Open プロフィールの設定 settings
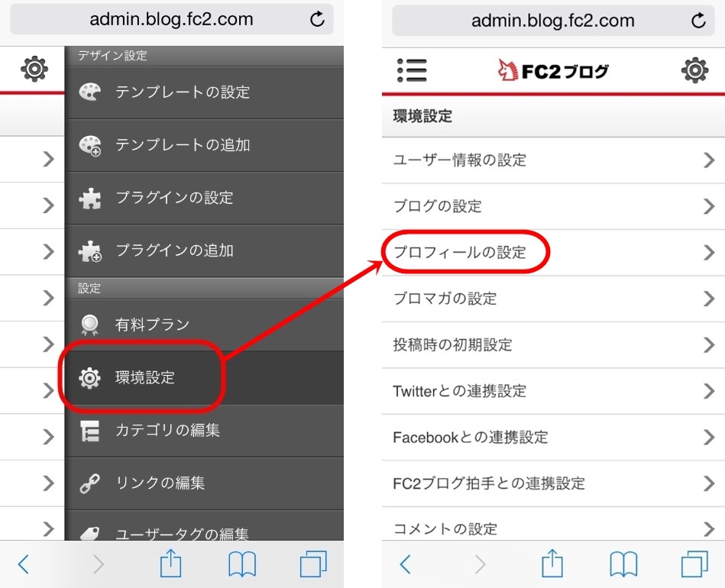Image resolution: width=725 pixels, height=588 pixels. 461,252
